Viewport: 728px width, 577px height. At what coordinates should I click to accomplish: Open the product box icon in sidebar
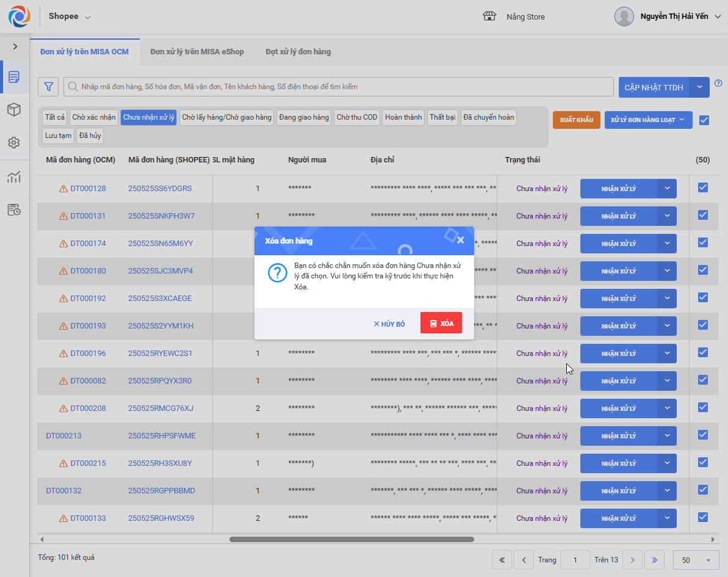pyautogui.click(x=14, y=110)
